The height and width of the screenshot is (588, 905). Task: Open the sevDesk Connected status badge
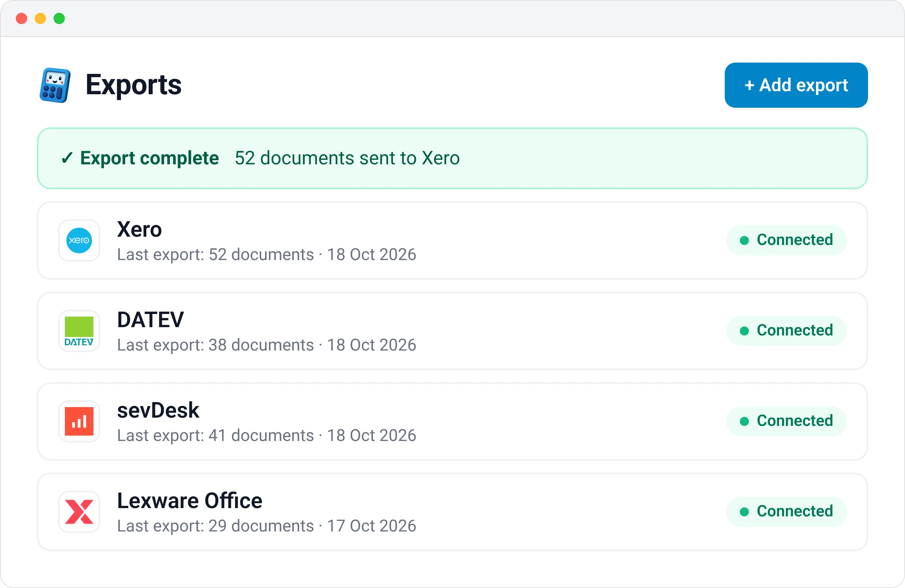pos(786,421)
